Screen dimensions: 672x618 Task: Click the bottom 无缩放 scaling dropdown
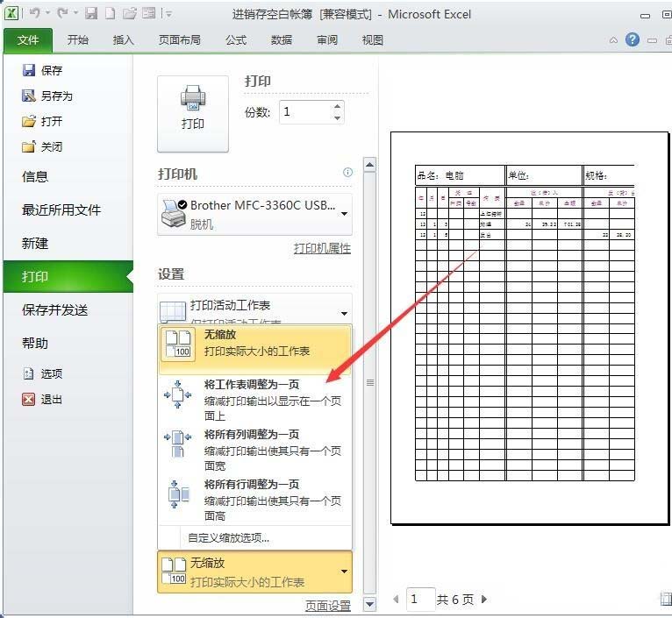(255, 572)
